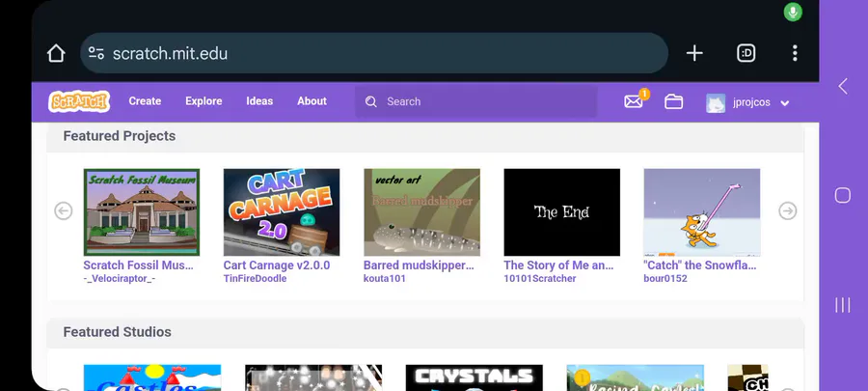The height and width of the screenshot is (391, 868).
Task: Visit TinFireDoodle user profile link
Action: click(255, 279)
